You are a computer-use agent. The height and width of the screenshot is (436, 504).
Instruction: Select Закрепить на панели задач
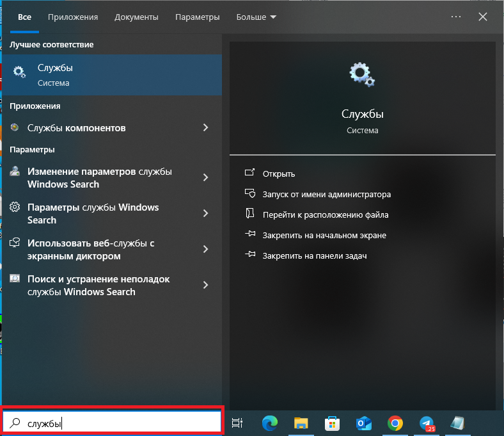(x=314, y=255)
